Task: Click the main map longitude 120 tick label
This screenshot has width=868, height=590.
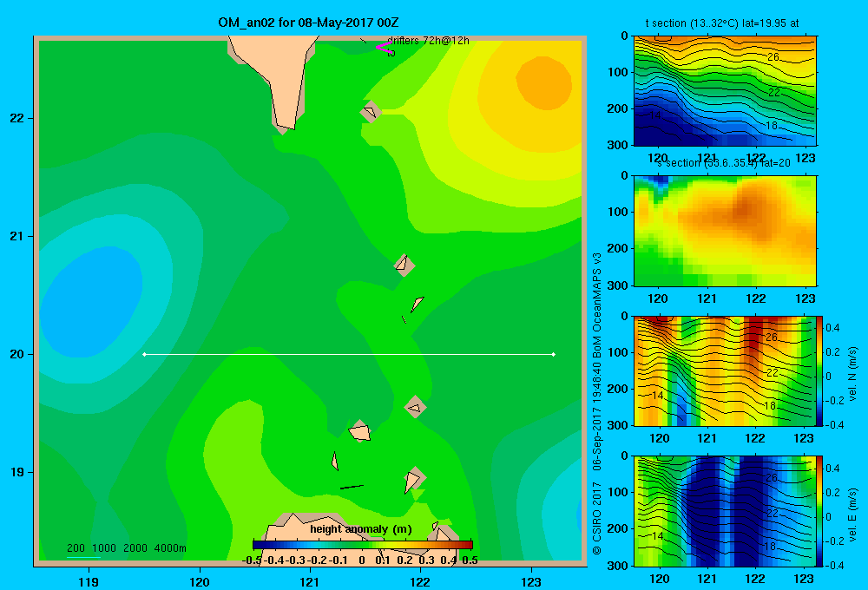Action: tap(200, 581)
